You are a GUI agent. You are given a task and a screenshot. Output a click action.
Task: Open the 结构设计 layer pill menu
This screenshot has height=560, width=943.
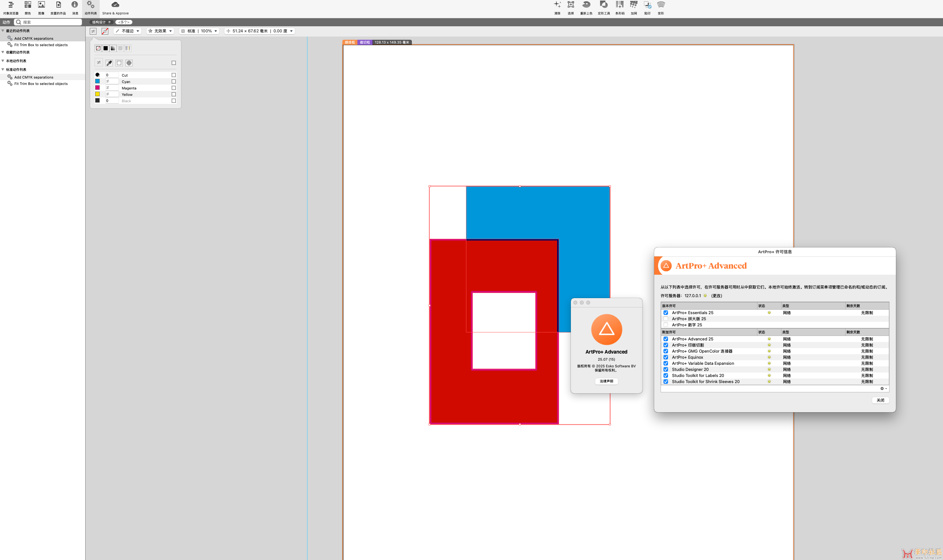[102, 22]
